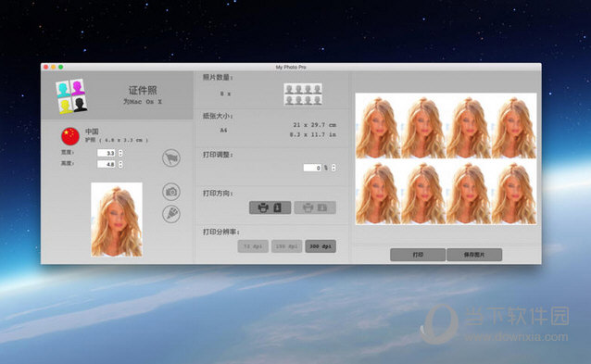Viewport: 591px width, 364px height.
Task: Choose landscape print orientation button
Action: click(x=315, y=207)
